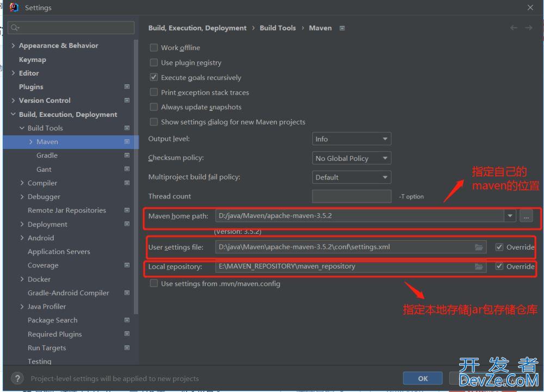Click the project-level icon beside Deployment

click(127, 224)
